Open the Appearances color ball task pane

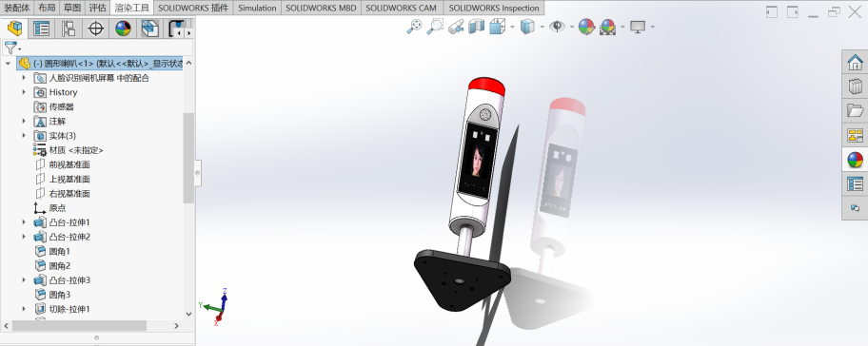(856, 159)
